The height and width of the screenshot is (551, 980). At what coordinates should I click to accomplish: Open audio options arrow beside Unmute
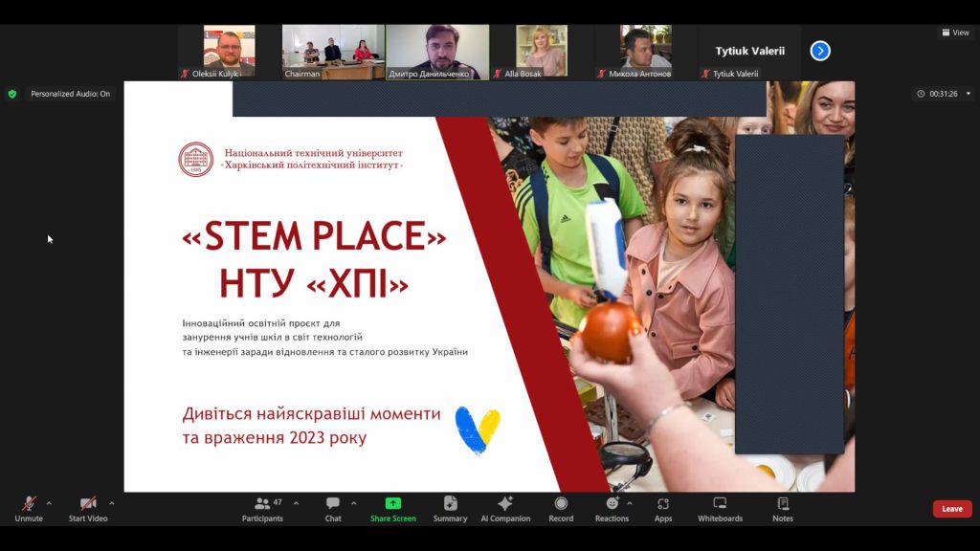pyautogui.click(x=50, y=503)
